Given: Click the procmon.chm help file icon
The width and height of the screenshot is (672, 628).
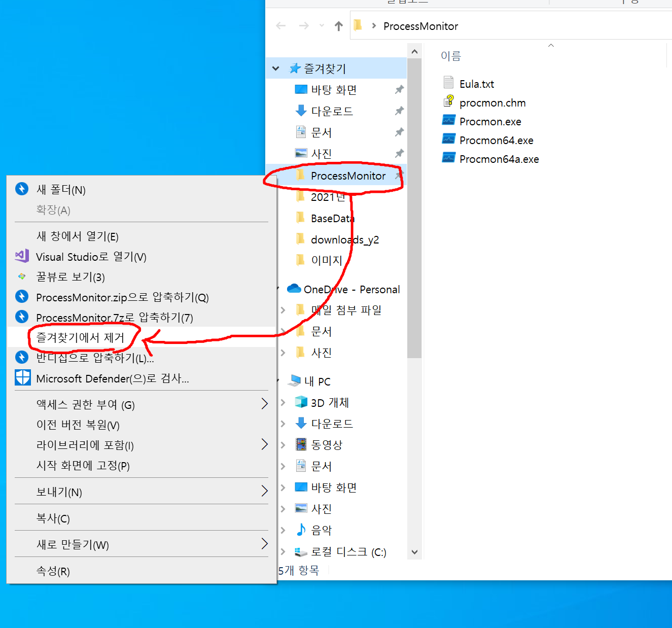Looking at the screenshot, I should (449, 101).
